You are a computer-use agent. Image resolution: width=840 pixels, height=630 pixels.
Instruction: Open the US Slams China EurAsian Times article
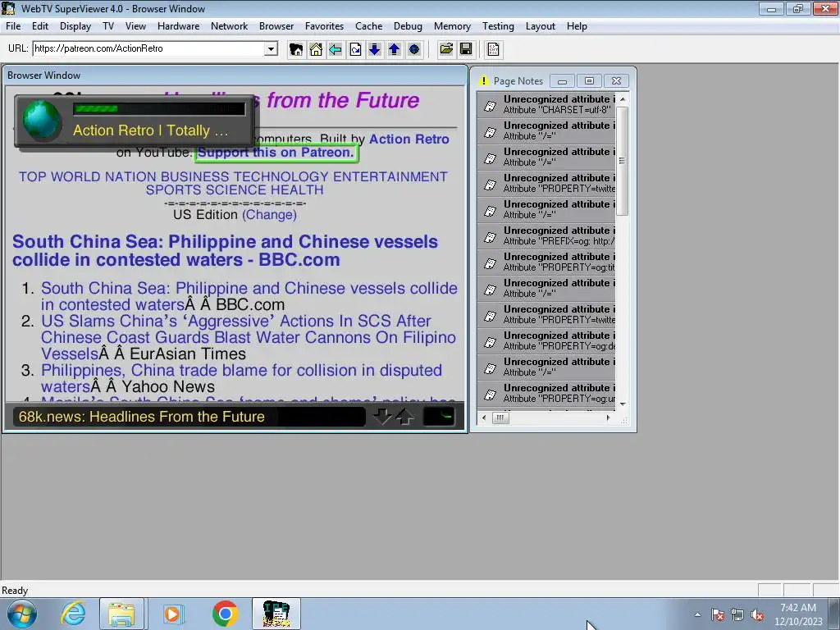click(x=248, y=337)
